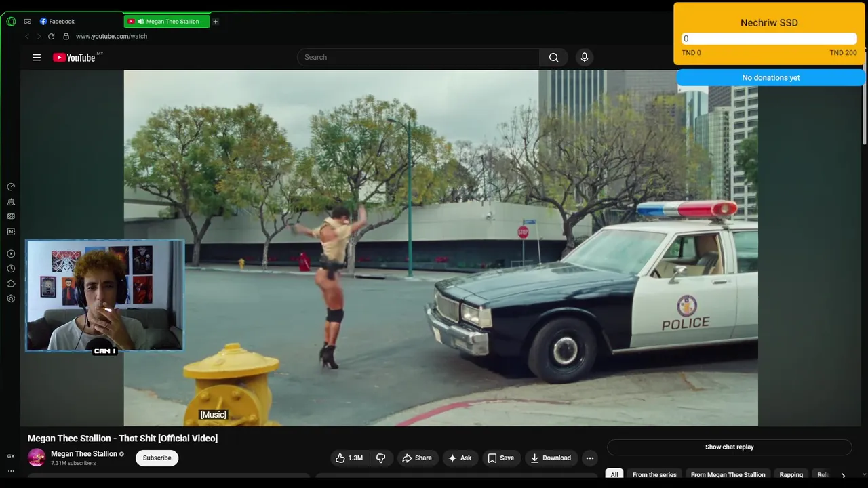Screen dimensions: 868x488
Task: Like the video showing 1.3M likes
Action: pyautogui.click(x=349, y=458)
